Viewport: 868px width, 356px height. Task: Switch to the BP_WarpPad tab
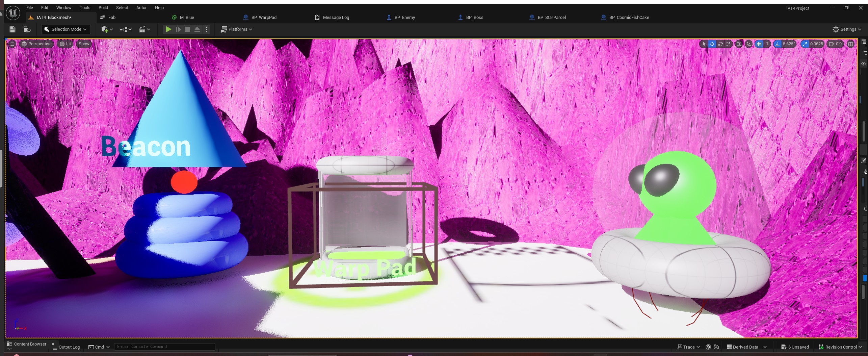click(x=264, y=17)
